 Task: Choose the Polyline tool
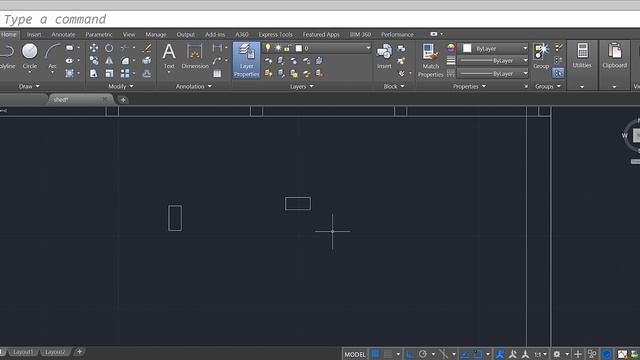[7, 56]
